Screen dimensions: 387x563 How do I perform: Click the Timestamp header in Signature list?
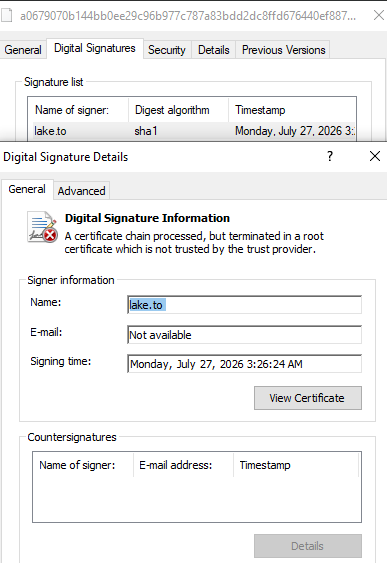coord(292,110)
